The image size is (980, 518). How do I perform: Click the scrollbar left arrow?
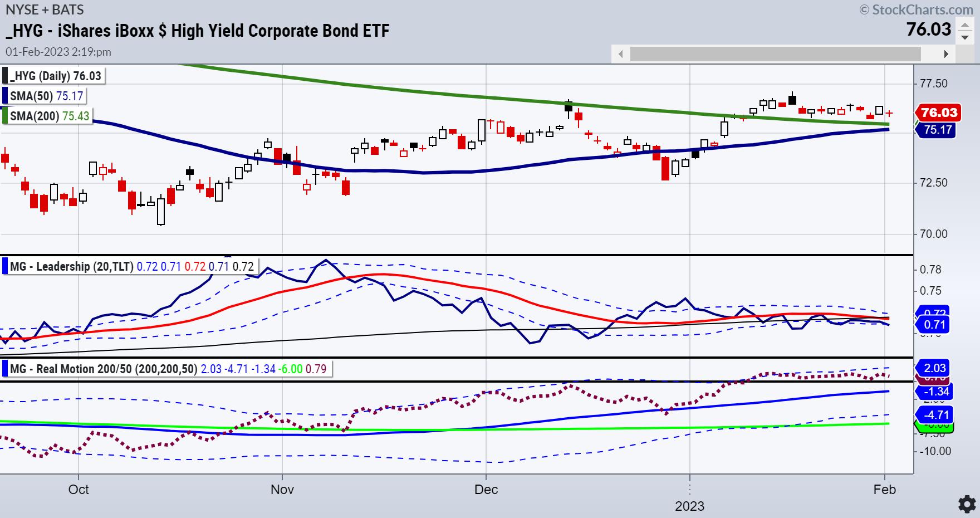[621, 54]
